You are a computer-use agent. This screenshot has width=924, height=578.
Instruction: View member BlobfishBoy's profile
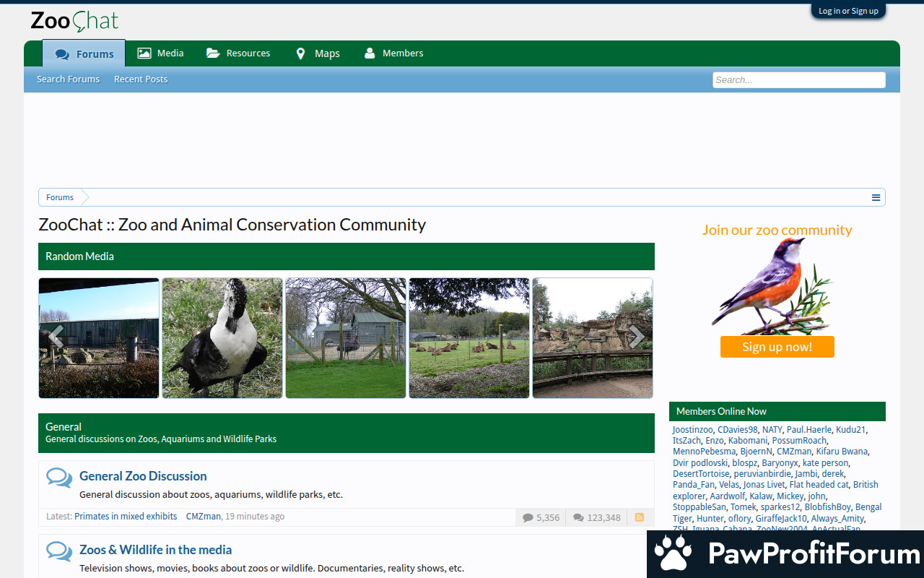click(827, 507)
